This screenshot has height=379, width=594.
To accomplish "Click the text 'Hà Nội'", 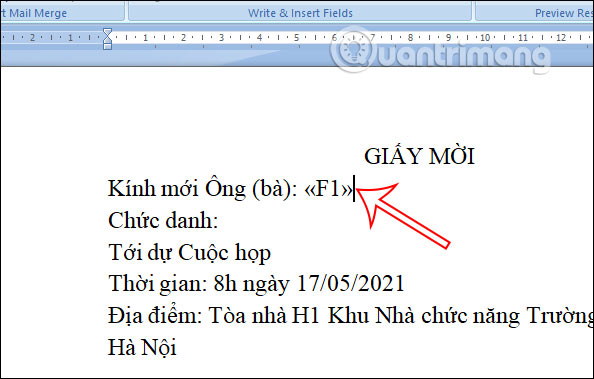I will click(x=142, y=347).
